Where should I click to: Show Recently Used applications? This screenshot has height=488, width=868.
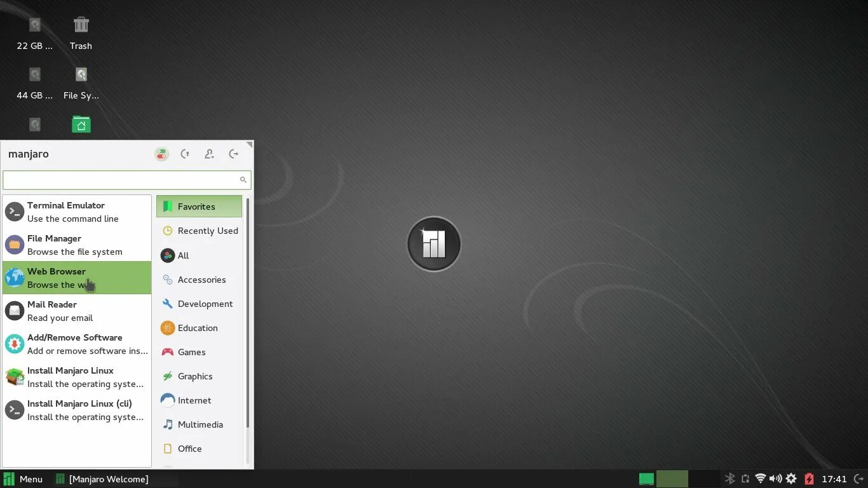tap(199, 231)
